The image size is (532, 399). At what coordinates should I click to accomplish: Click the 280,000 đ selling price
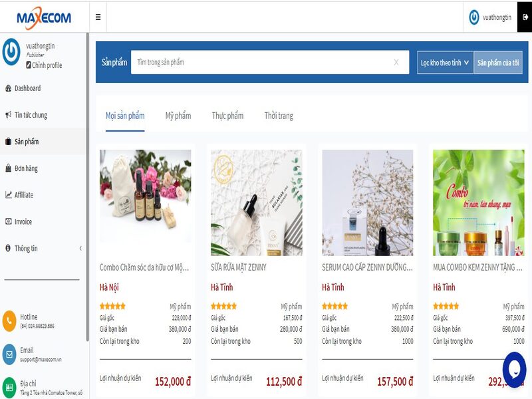[291, 329]
